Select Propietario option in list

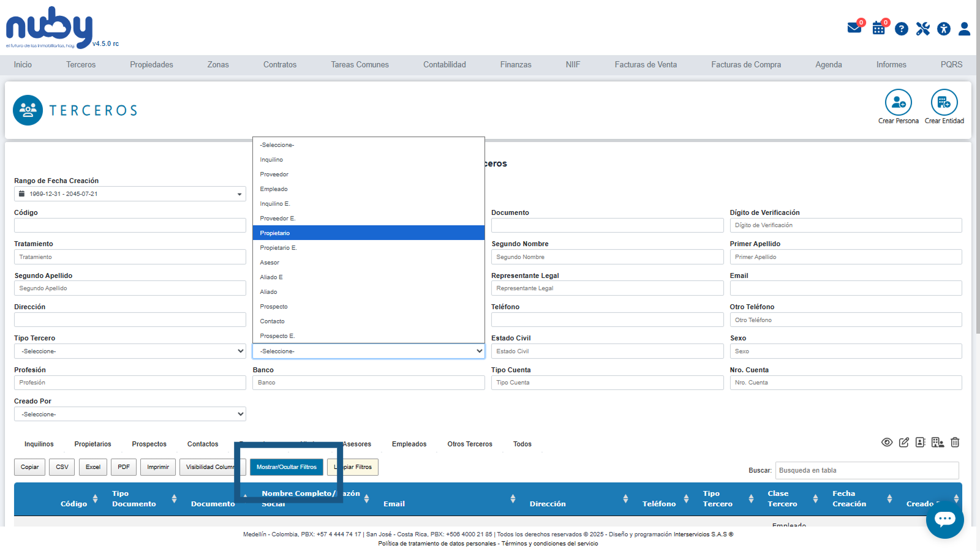[369, 233]
